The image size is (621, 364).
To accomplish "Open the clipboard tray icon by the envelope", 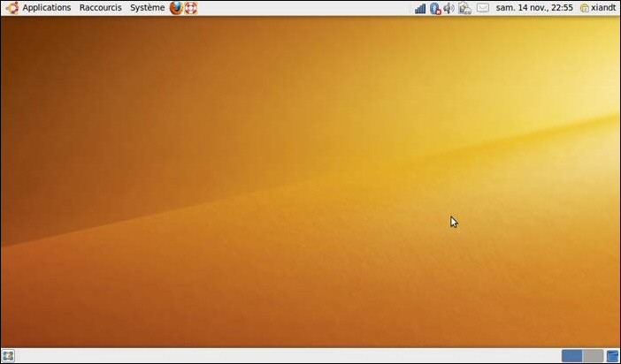I will coord(464,8).
